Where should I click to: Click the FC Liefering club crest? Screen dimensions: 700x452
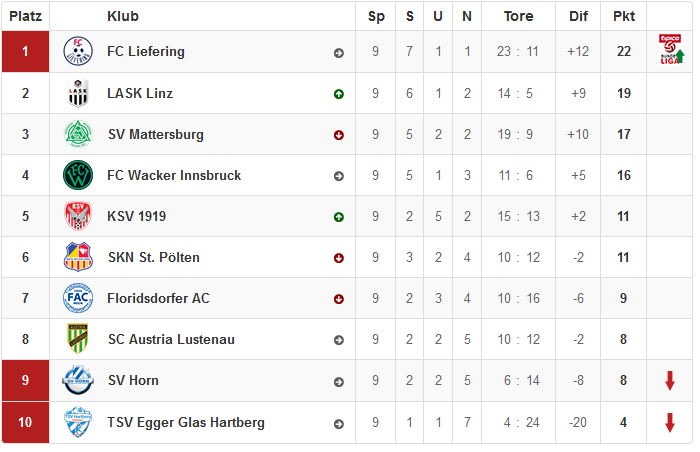point(78,51)
